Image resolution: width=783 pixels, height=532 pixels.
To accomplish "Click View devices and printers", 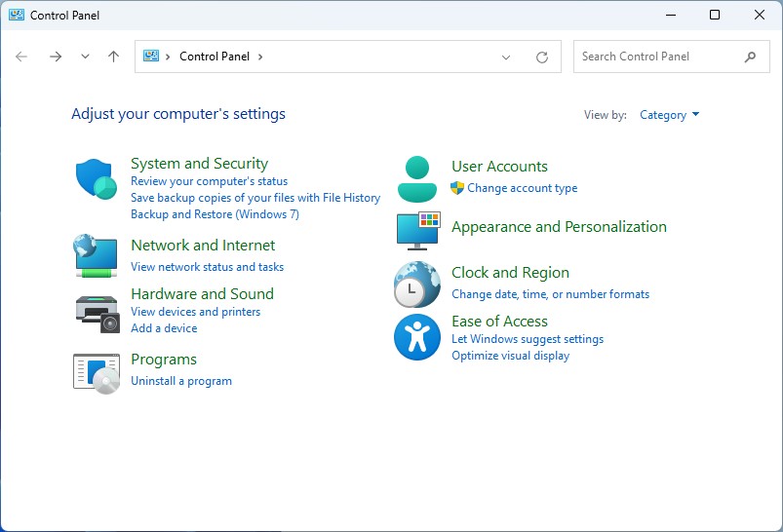I will 195,312.
